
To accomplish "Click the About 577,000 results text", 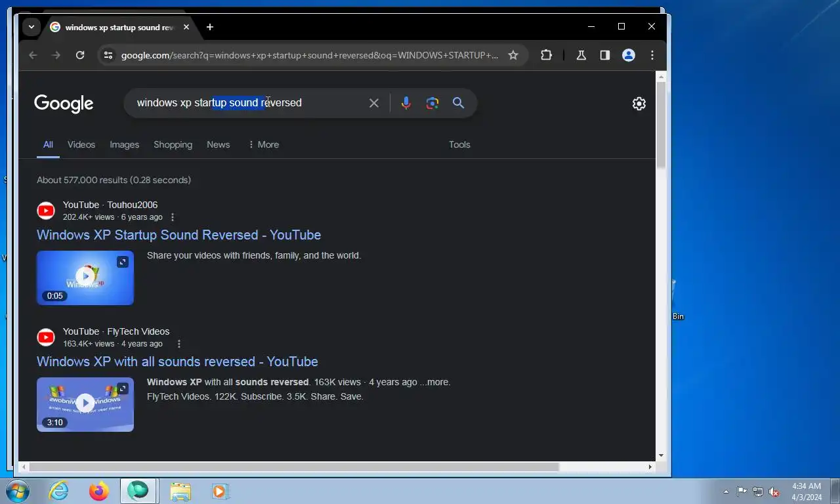I will [x=114, y=180].
